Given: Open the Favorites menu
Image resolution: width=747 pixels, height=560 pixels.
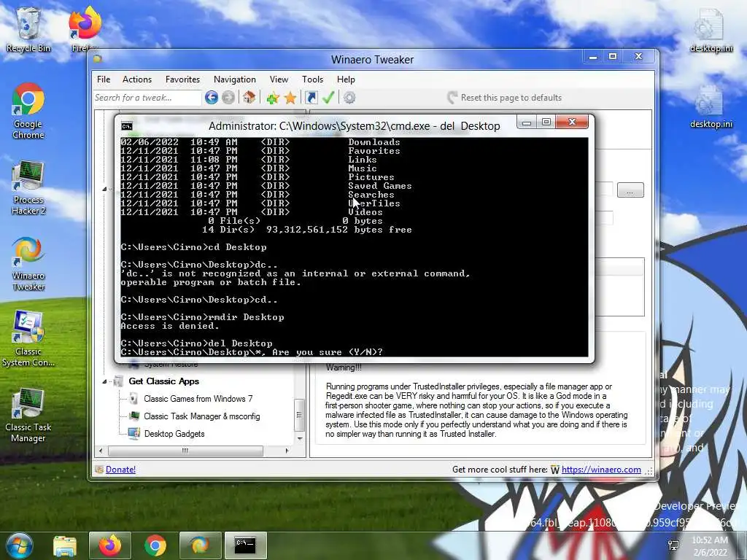Looking at the screenshot, I should point(182,79).
